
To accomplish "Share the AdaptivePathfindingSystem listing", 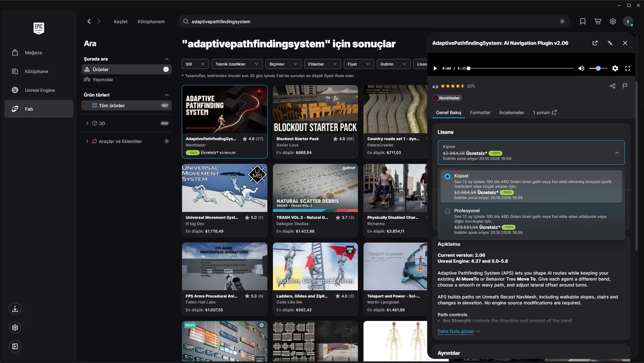I will 612,86.
